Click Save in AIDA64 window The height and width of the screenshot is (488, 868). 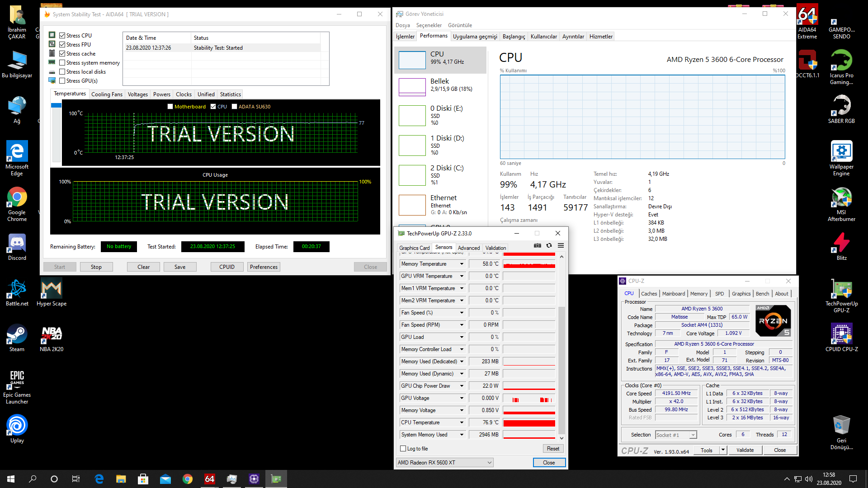click(180, 267)
